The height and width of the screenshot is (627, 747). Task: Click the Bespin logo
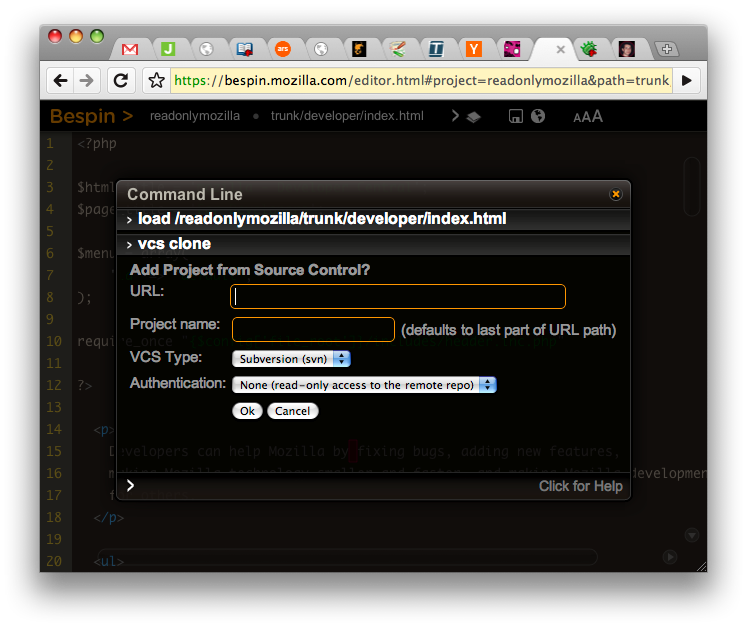pyautogui.click(x=91, y=116)
